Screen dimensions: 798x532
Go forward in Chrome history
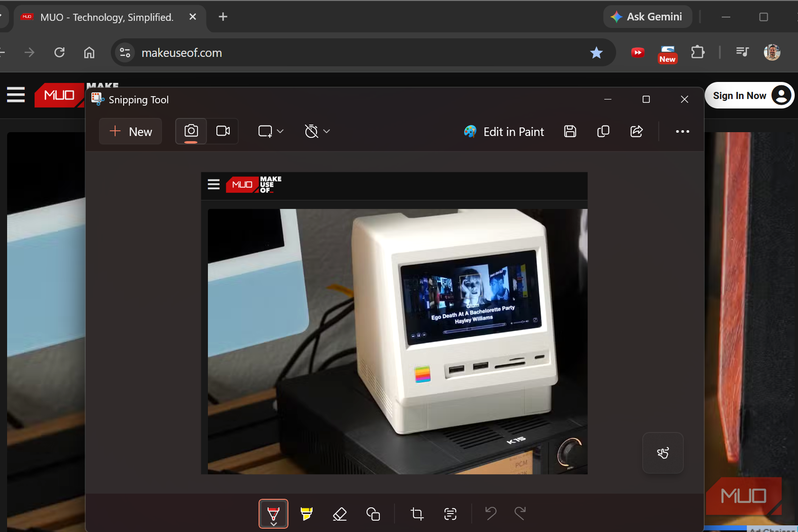[29, 52]
